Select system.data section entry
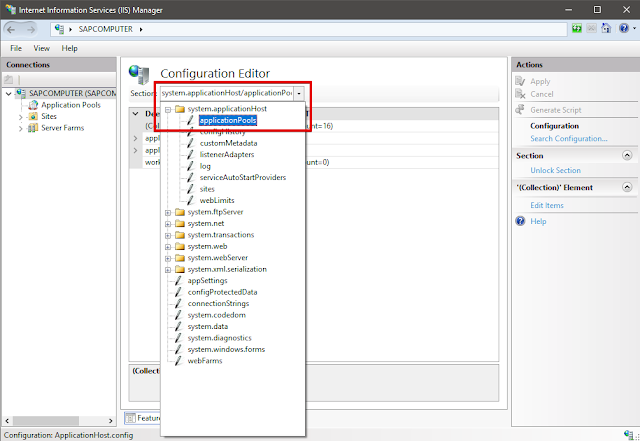Image resolution: width=640 pixels, height=441 pixels. point(208,326)
